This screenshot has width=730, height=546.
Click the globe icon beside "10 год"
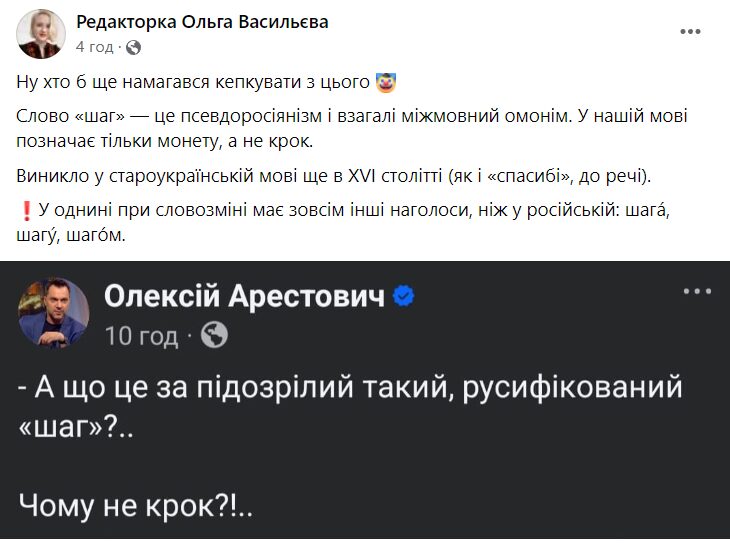(214, 336)
